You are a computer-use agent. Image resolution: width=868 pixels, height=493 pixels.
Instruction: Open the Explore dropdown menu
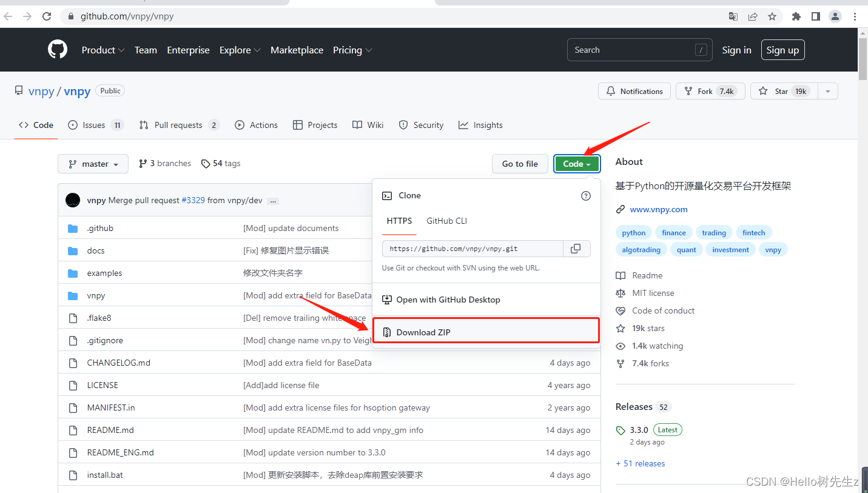[240, 50]
